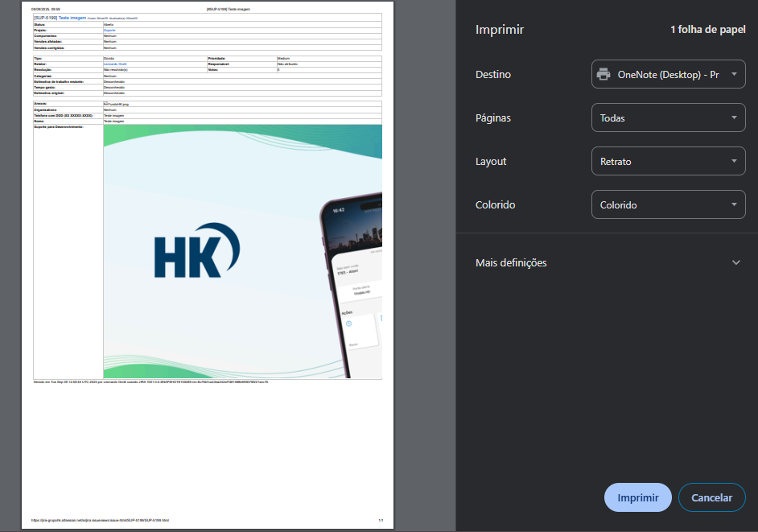Click the "Suporte para Desenvolvimento:" label
This screenshot has height=532, width=758.
(59, 126)
